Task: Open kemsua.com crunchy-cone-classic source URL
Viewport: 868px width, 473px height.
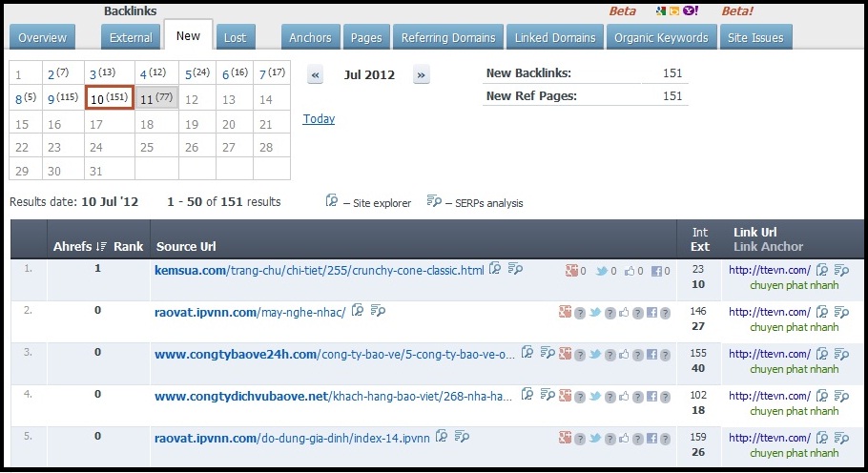Action: (x=320, y=271)
